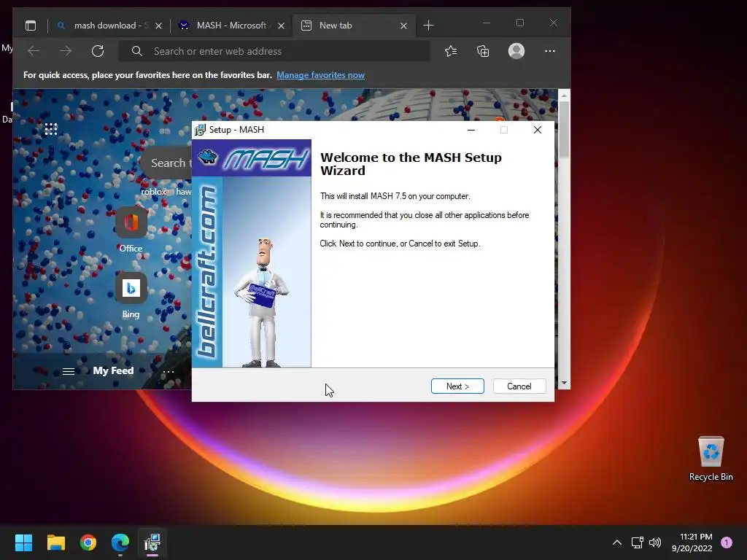Open the My Feed hamburger menu

point(69,371)
